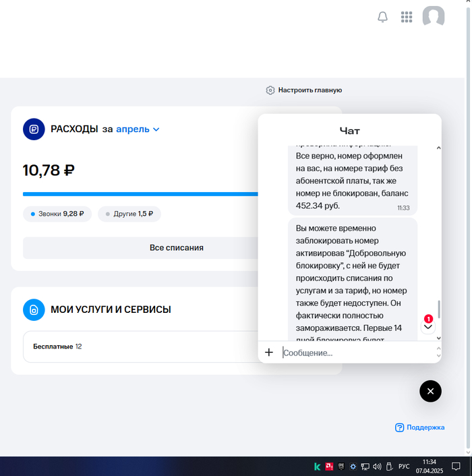Open the Бесплатные 12 services row

pos(135,347)
